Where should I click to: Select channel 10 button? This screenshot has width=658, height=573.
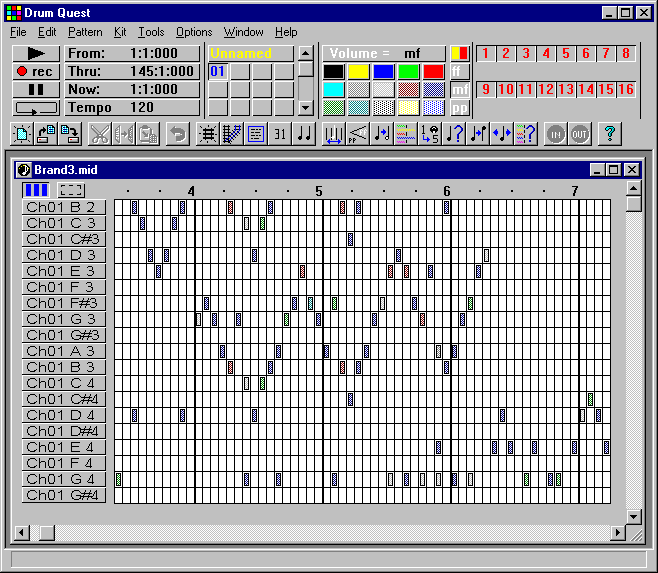point(505,89)
